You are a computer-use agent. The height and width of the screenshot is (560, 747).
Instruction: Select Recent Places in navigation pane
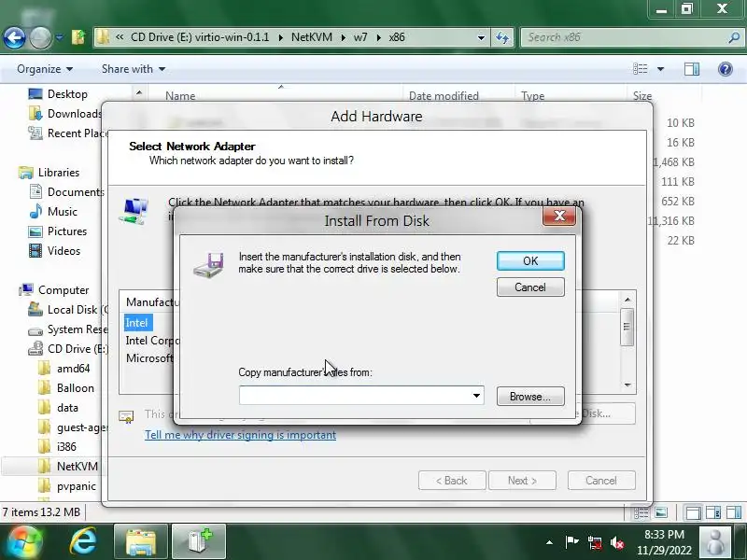[x=67, y=133]
